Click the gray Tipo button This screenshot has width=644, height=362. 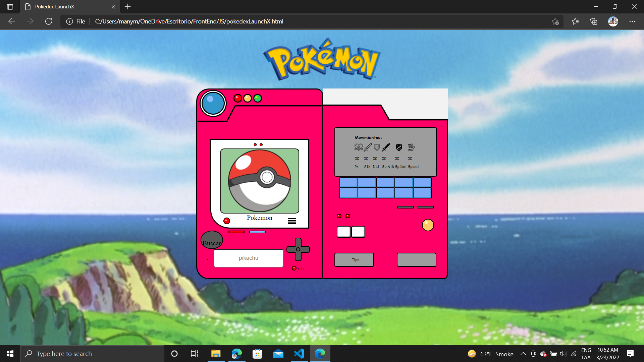[x=354, y=260]
